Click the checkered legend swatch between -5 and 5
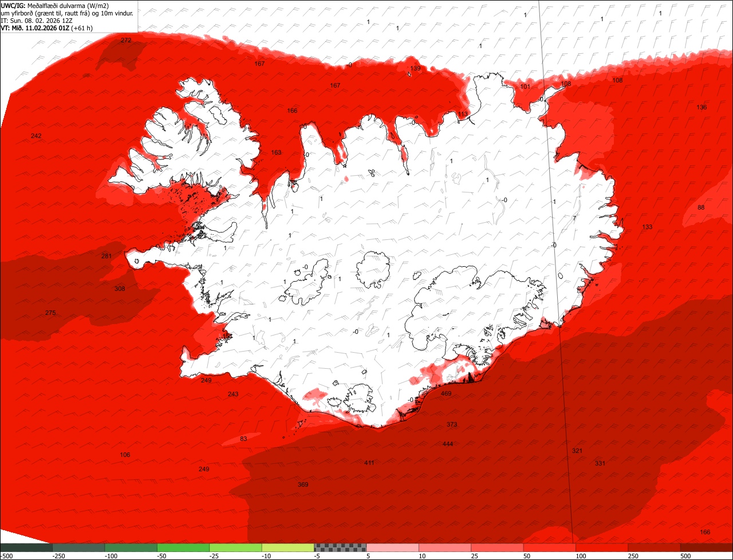733x560 pixels. [340, 547]
